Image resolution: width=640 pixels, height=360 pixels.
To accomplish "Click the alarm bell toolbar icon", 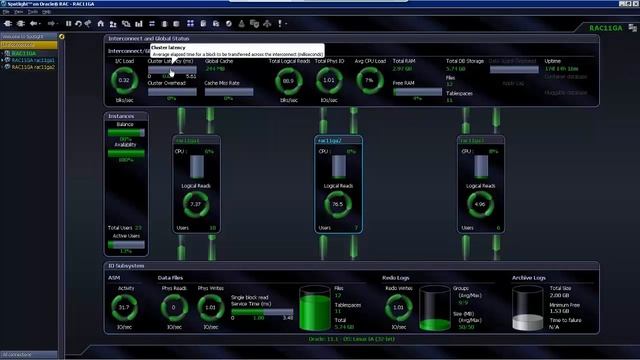I will click(x=241, y=24).
